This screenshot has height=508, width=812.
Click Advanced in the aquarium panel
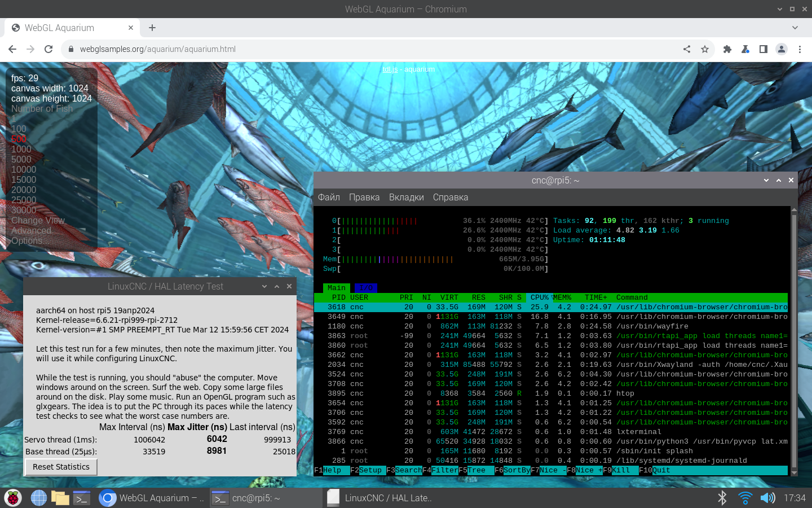coord(31,230)
